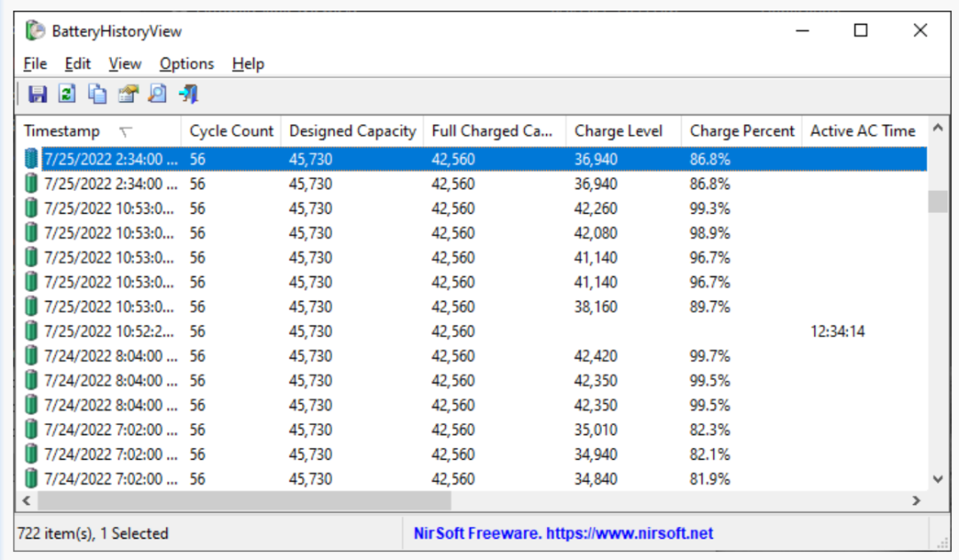Viewport: 959px width, 560px height.
Task: Sort by the Charge Percent column header
Action: tap(741, 131)
